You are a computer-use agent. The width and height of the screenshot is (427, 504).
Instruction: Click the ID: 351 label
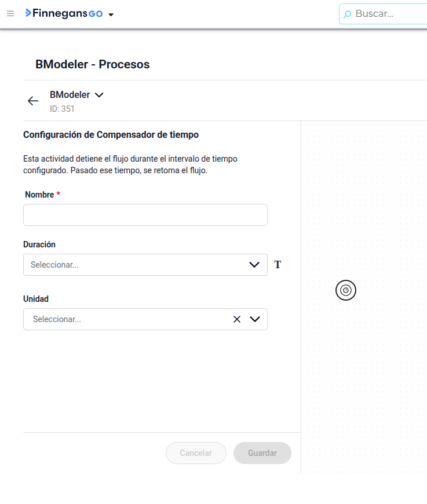(x=62, y=109)
